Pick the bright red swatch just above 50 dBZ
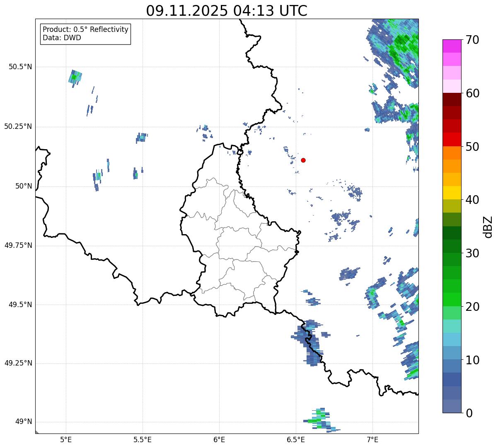Image resolution: width=498 pixels, height=448 pixels. [452, 139]
